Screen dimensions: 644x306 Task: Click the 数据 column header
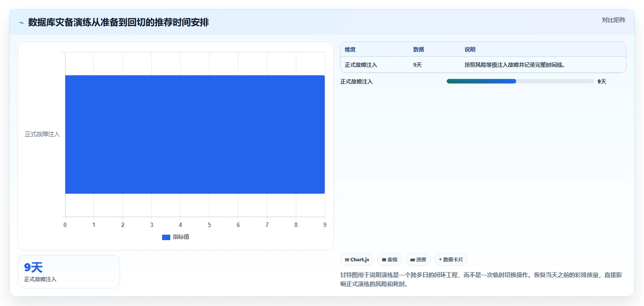point(419,50)
